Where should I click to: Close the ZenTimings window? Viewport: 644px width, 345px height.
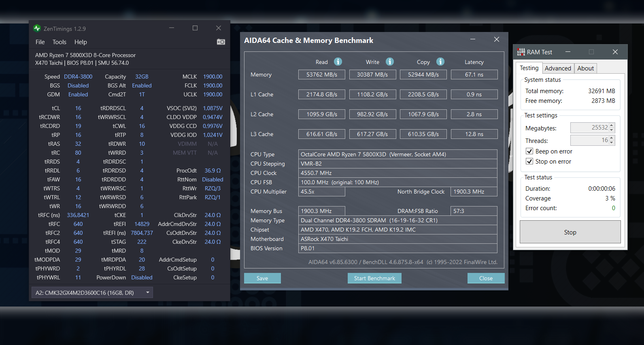pyautogui.click(x=219, y=28)
